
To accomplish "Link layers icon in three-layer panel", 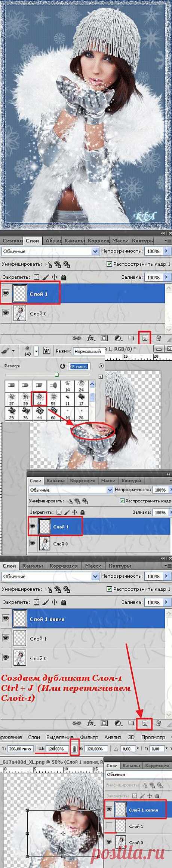I will 77,723.
